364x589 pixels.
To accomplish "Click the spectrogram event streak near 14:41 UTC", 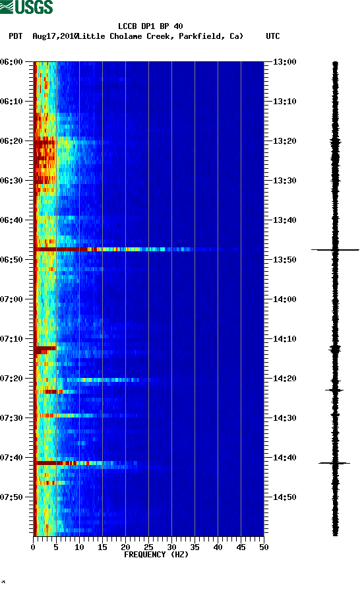I will click(x=86, y=463).
